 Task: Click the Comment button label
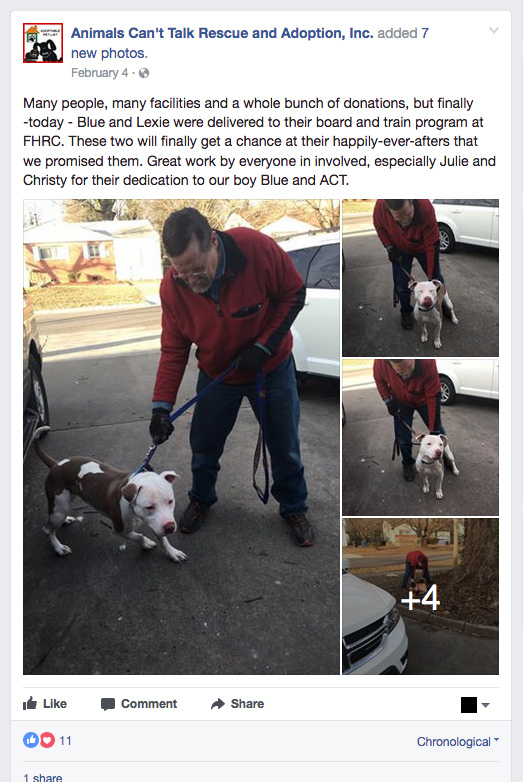(149, 704)
